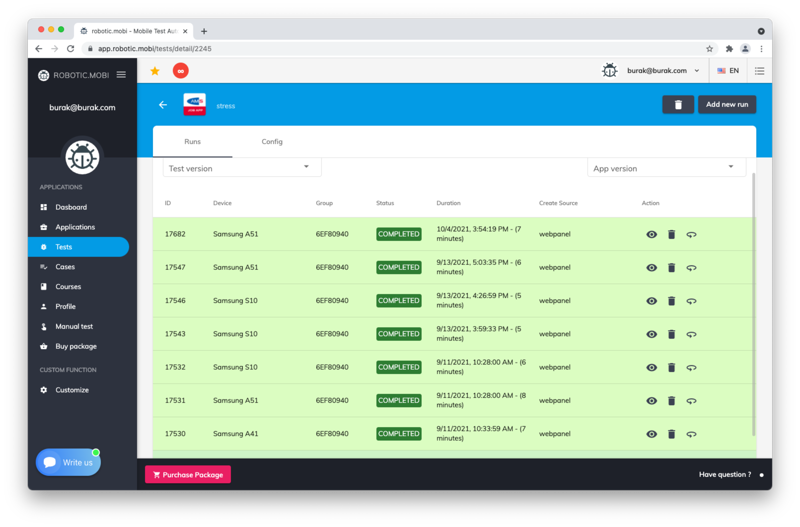Delete run 17682 using its trash icon
This screenshot has width=800, height=527.
point(671,234)
